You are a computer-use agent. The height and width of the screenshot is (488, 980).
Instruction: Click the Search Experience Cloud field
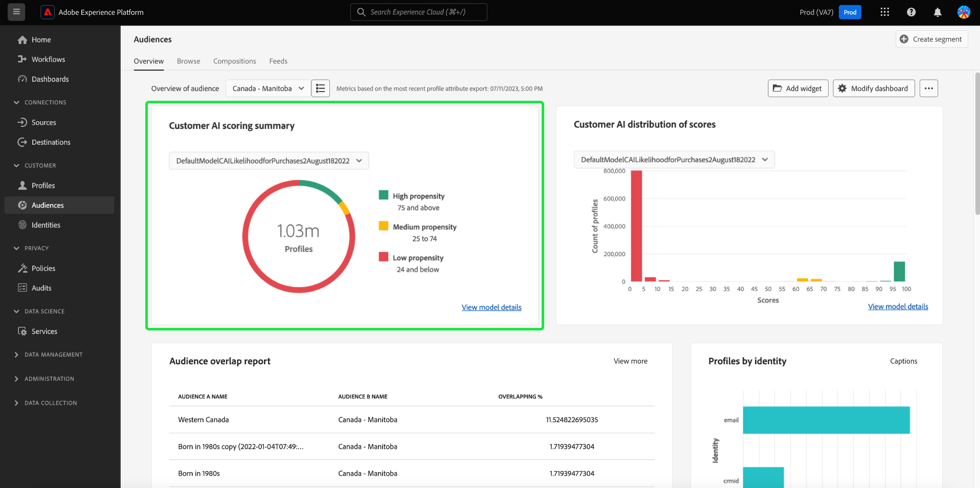[x=419, y=12]
